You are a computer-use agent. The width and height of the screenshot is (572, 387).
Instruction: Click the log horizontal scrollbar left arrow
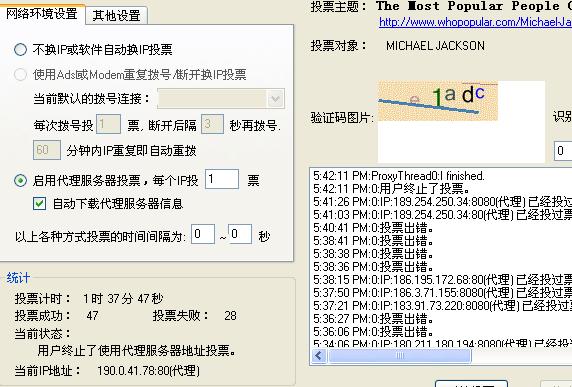click(x=319, y=356)
